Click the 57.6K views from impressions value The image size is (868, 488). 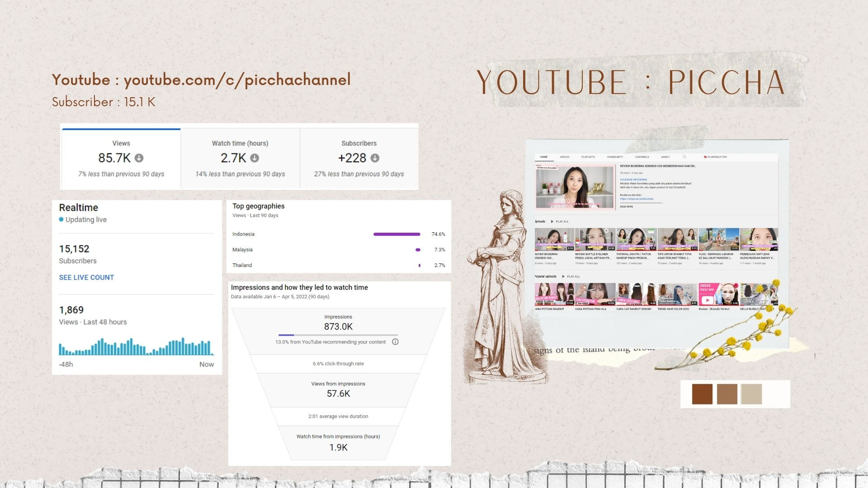(338, 394)
